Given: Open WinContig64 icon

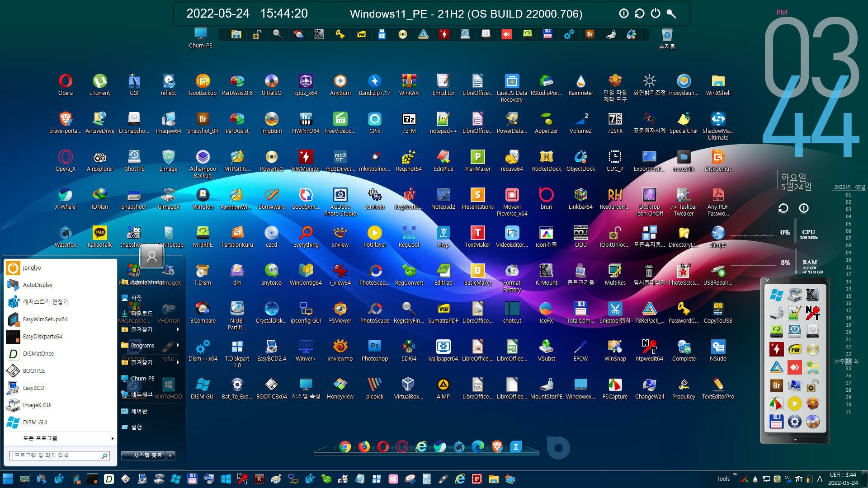Looking at the screenshot, I should (306, 274).
